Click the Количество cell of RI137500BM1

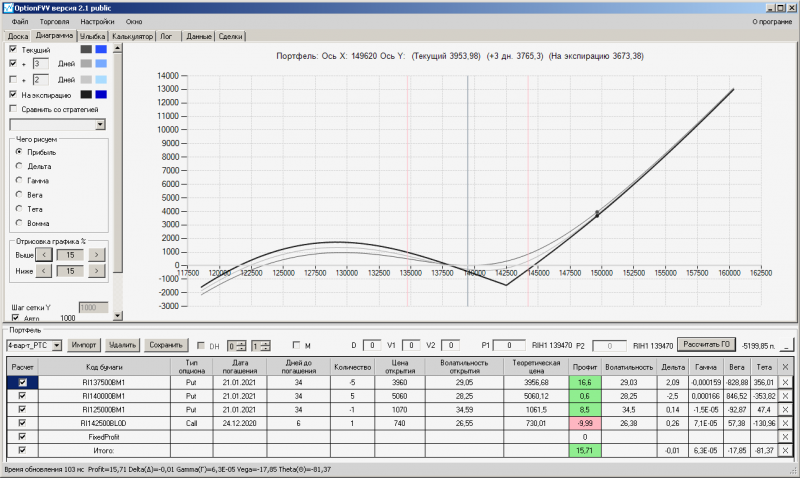click(x=352, y=382)
